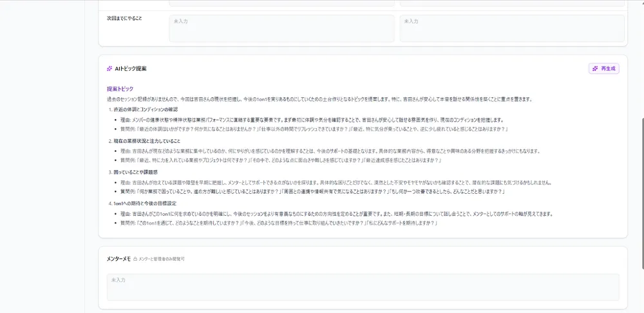Viewport: 644px width, 313px height.
Task: Click the 質問例 bullet 最近、特に力を入れている業務
Action: pyautogui.click(x=281, y=160)
